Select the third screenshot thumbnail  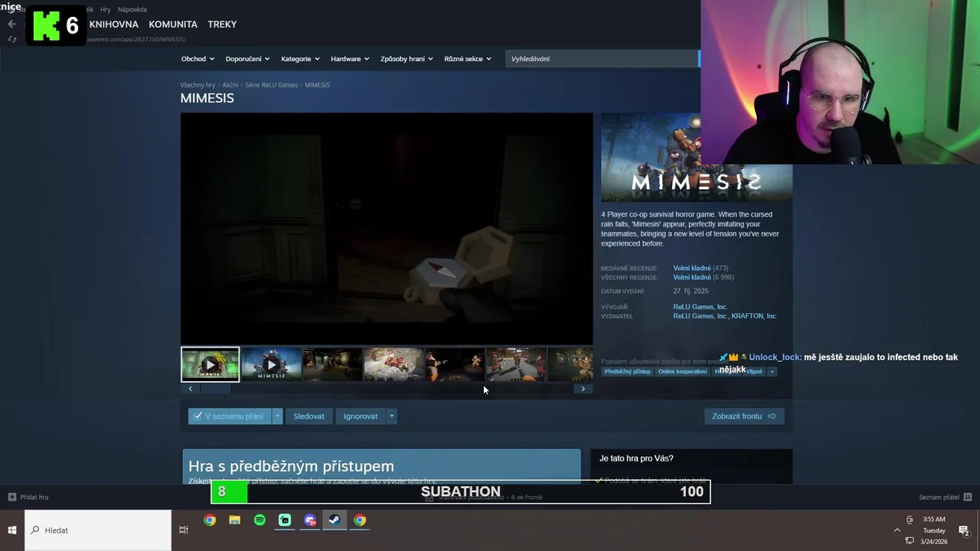click(x=332, y=364)
